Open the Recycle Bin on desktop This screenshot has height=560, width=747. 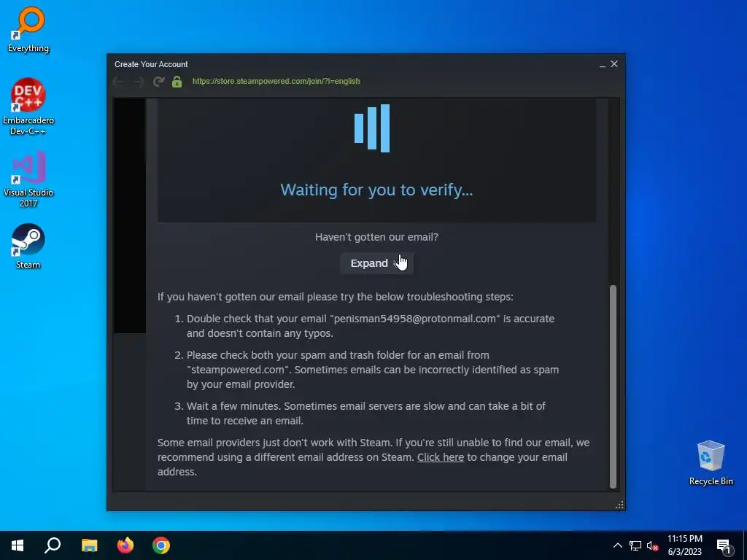click(711, 463)
